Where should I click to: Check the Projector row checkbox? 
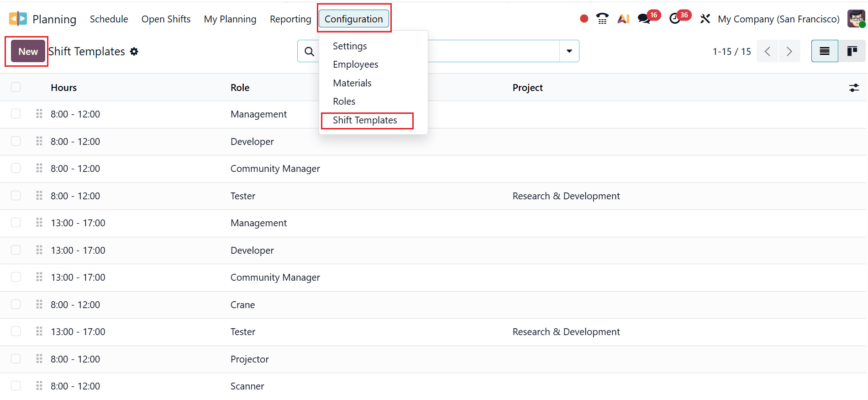(x=16, y=358)
